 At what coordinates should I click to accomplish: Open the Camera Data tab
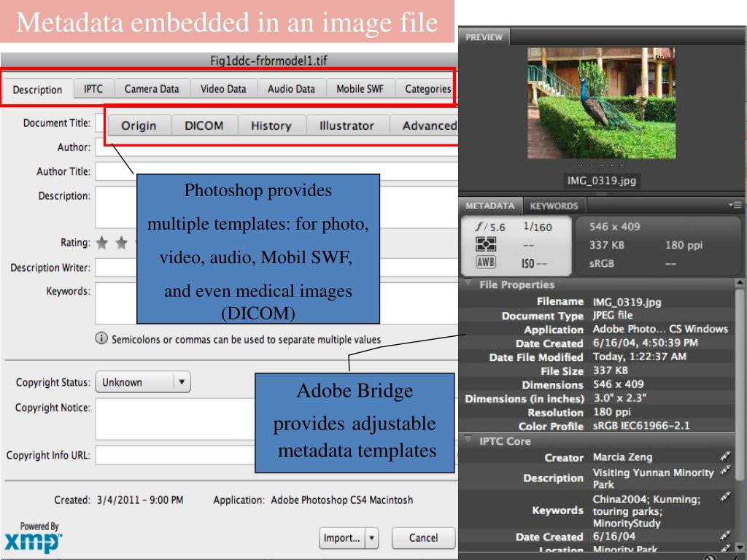(152, 88)
